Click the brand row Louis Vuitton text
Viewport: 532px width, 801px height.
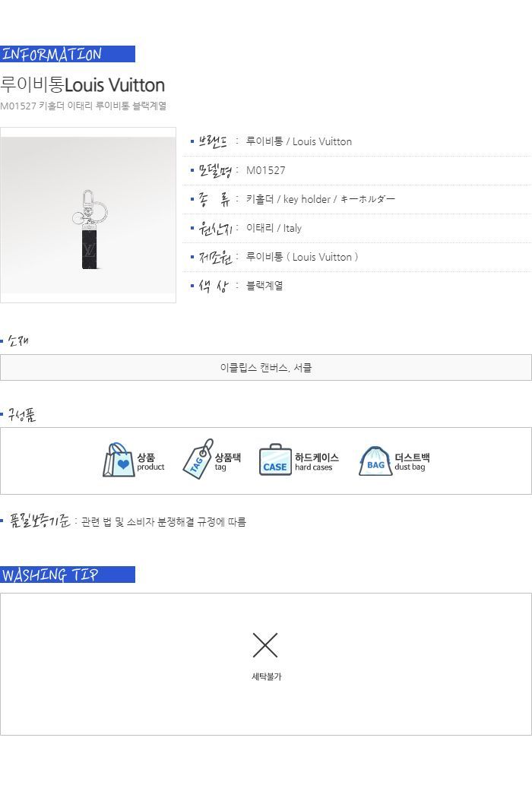click(x=299, y=141)
